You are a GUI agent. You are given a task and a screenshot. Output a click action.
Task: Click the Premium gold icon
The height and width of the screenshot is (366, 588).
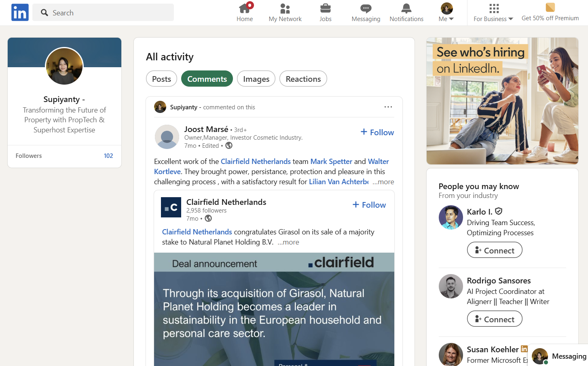click(550, 7)
